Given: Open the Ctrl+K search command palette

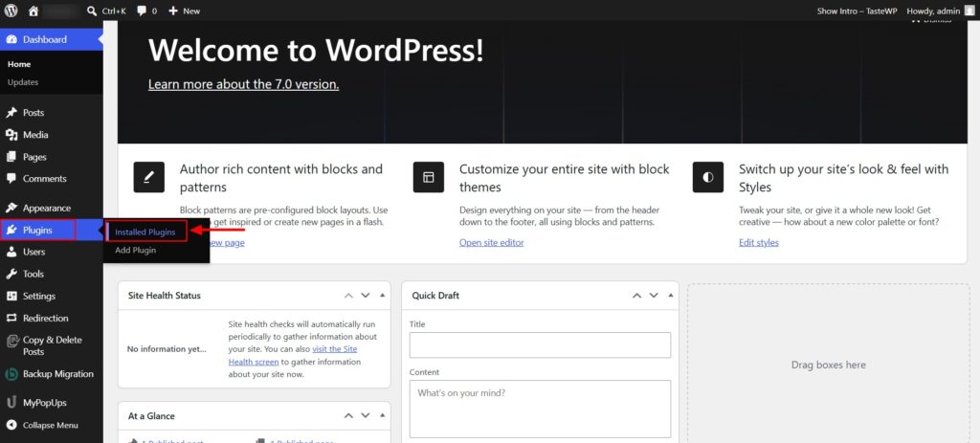Looking at the screenshot, I should [x=106, y=11].
